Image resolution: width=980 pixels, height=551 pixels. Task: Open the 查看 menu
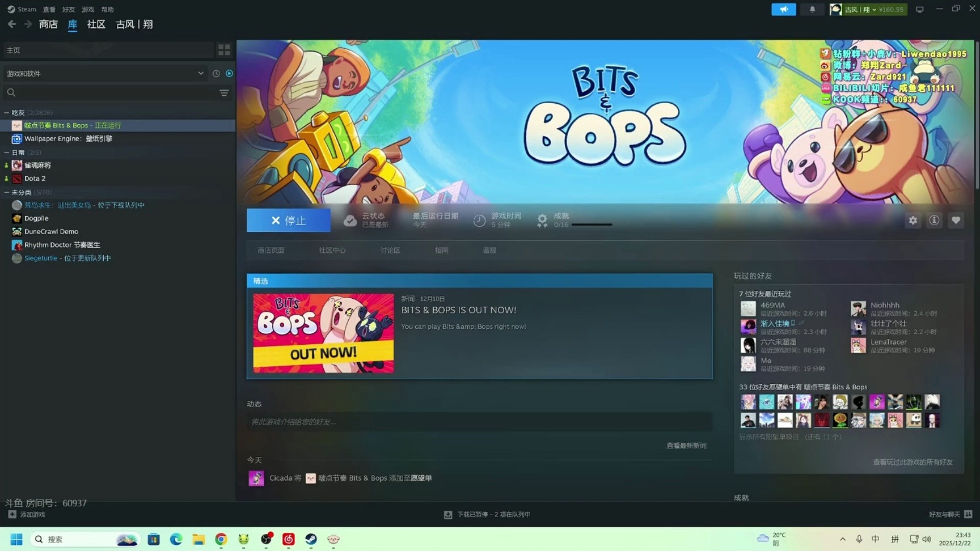click(x=49, y=10)
